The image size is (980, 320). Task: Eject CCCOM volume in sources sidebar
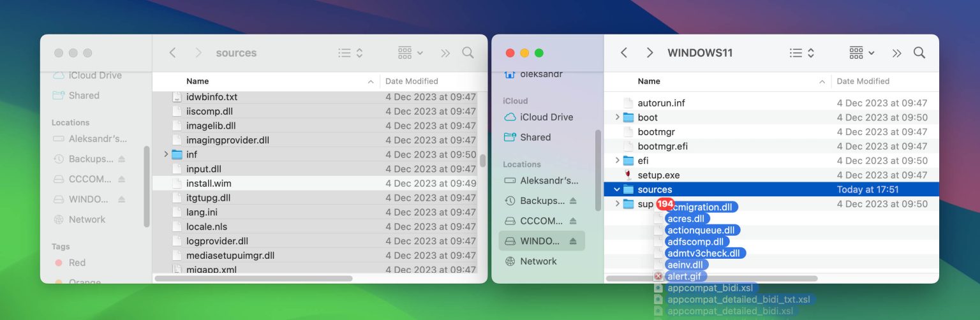(121, 179)
